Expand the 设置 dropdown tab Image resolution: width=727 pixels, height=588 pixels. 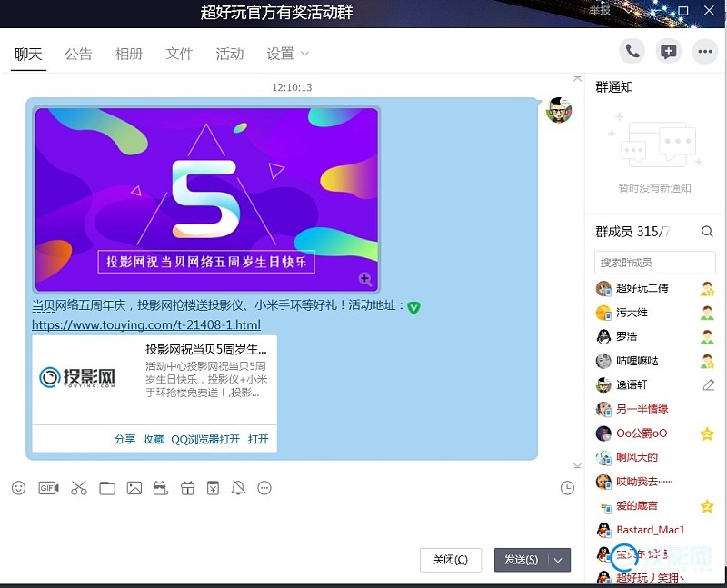[x=287, y=54]
